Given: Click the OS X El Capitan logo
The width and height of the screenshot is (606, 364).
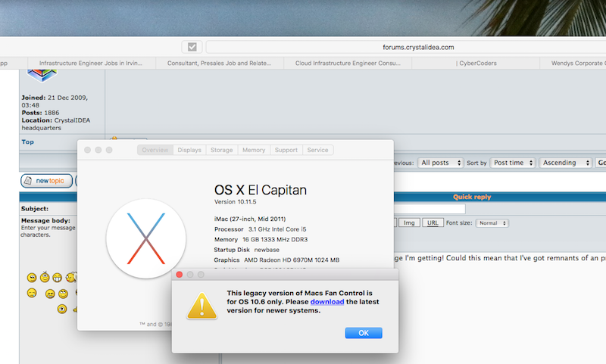Looking at the screenshot, I should pyautogui.click(x=146, y=239).
